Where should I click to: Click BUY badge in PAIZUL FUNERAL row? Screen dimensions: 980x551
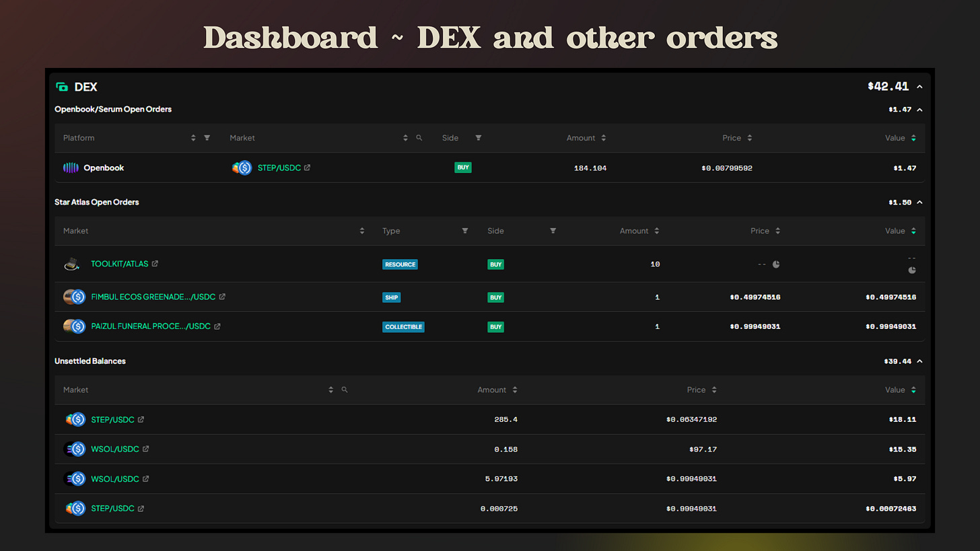tap(496, 327)
